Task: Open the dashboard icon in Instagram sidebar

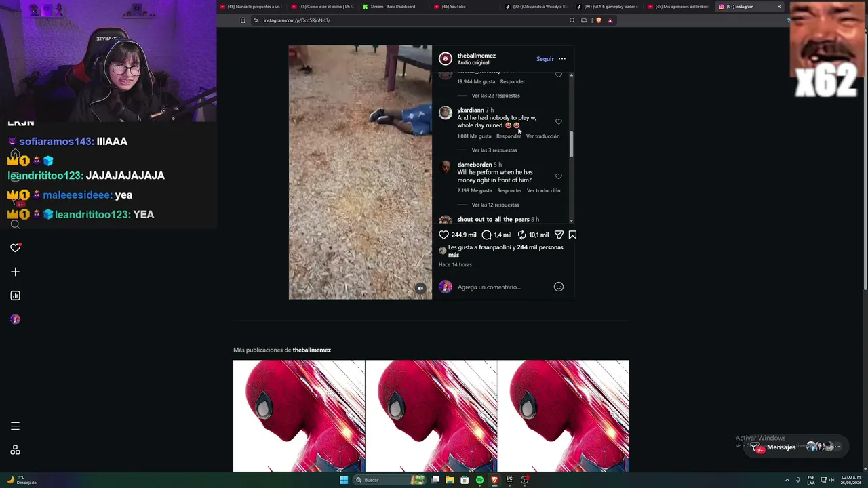Action: [x=15, y=296]
